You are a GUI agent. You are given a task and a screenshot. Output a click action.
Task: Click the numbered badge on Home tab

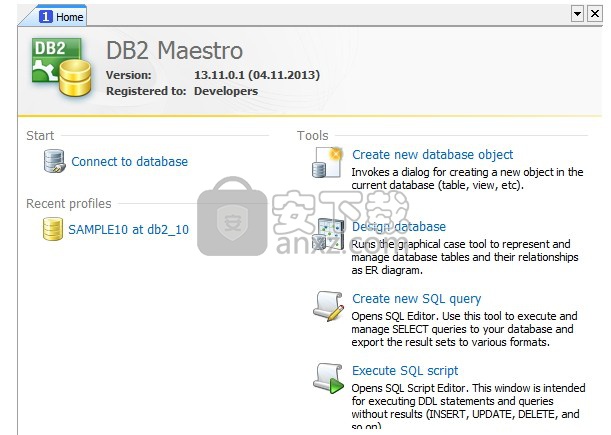pos(46,16)
